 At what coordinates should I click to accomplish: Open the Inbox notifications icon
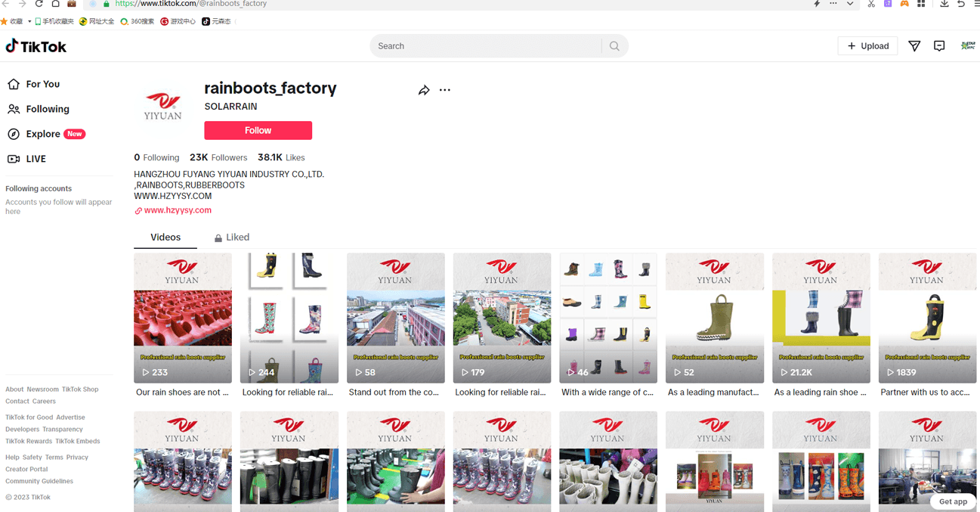(x=939, y=46)
